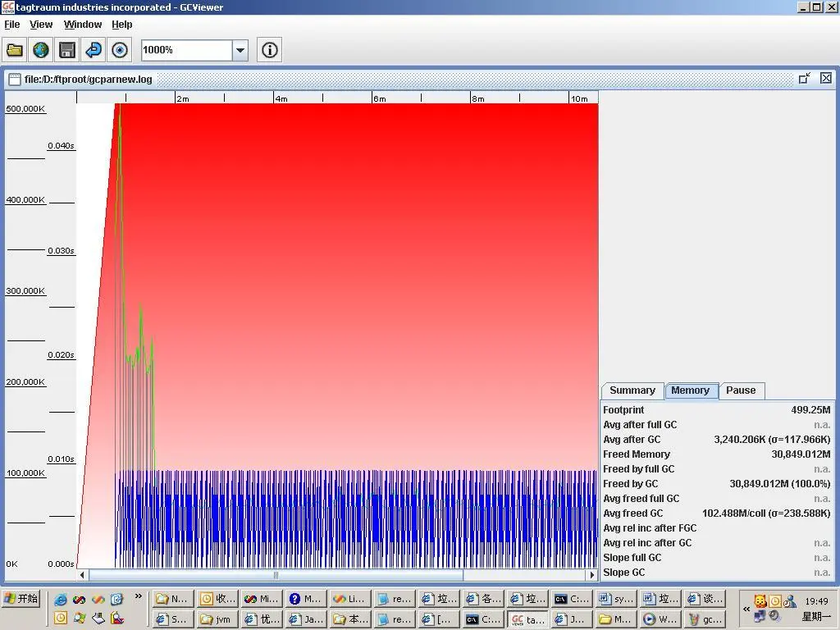Open the Help menu
Screen dimensions: 840x630
click(121, 25)
